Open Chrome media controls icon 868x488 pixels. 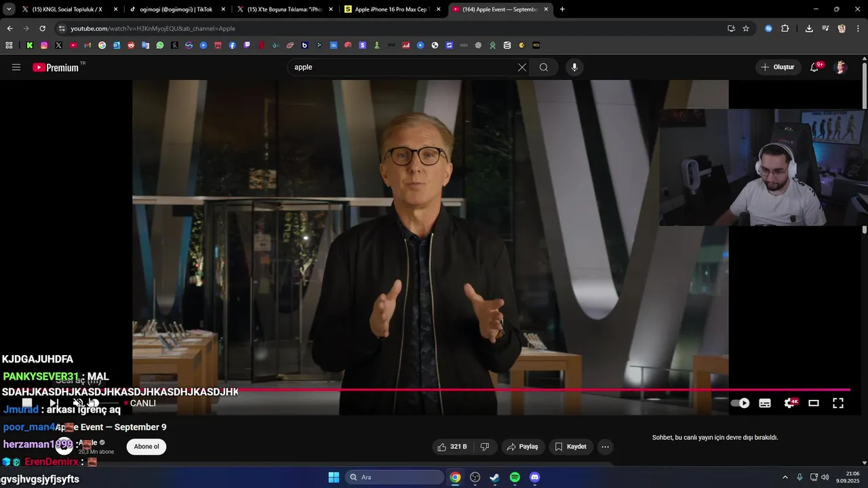point(825,28)
